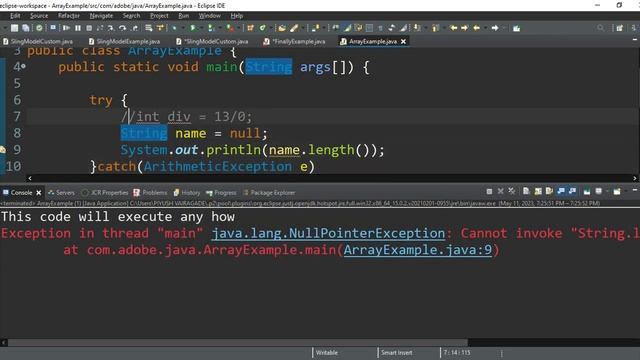Toggle Pin Console icon
This screenshot has height=360, width=640.
coord(587,191)
